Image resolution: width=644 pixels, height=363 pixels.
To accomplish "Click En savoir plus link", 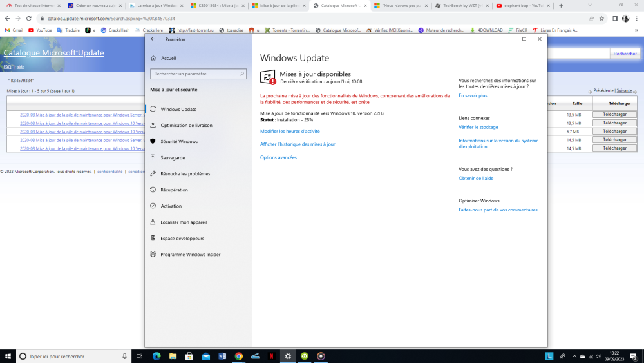I will (473, 95).
